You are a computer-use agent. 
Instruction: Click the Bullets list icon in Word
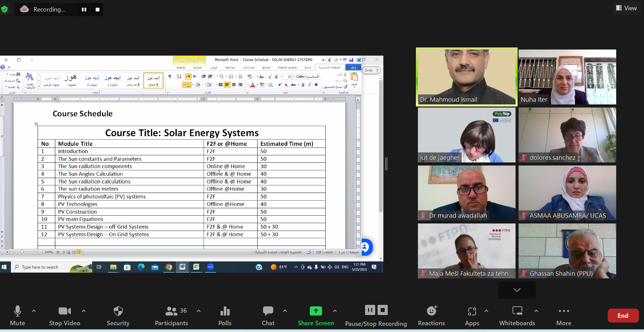pos(240,76)
